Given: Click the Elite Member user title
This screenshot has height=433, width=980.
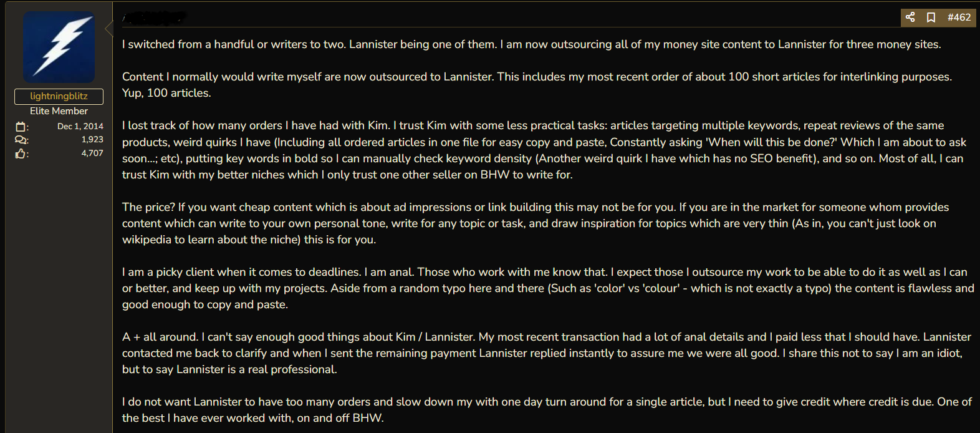Looking at the screenshot, I should (x=59, y=111).
